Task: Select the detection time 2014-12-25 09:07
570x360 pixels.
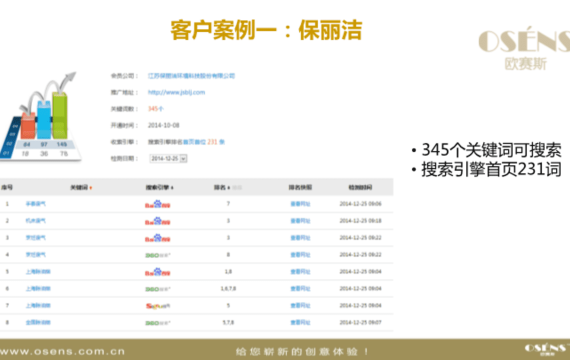Action: tap(361, 323)
